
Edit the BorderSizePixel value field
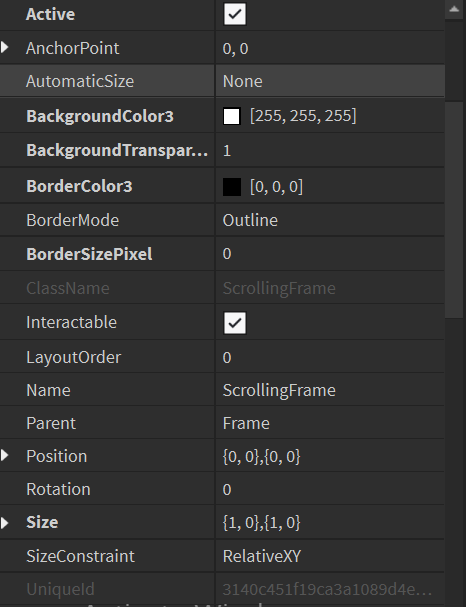[x=330, y=254]
